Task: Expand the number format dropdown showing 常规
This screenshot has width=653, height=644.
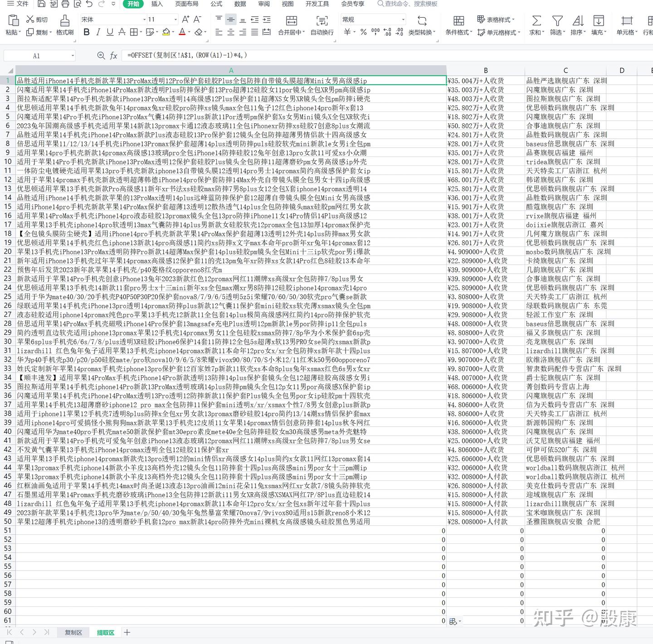Action: (403, 19)
